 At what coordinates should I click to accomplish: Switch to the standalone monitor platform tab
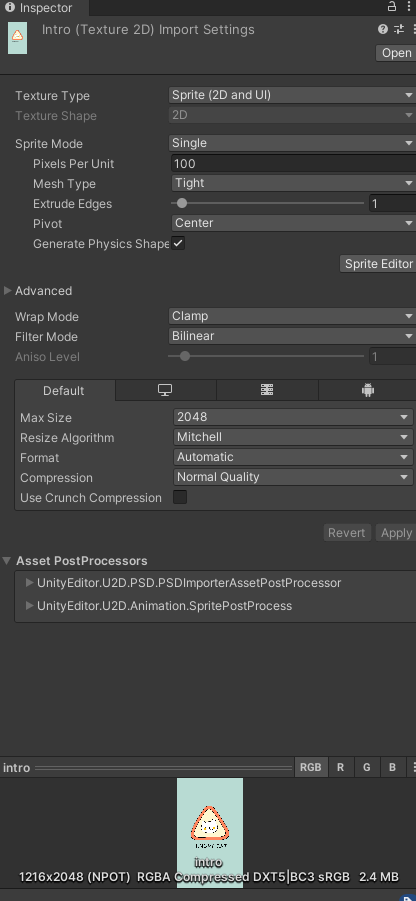click(165, 390)
